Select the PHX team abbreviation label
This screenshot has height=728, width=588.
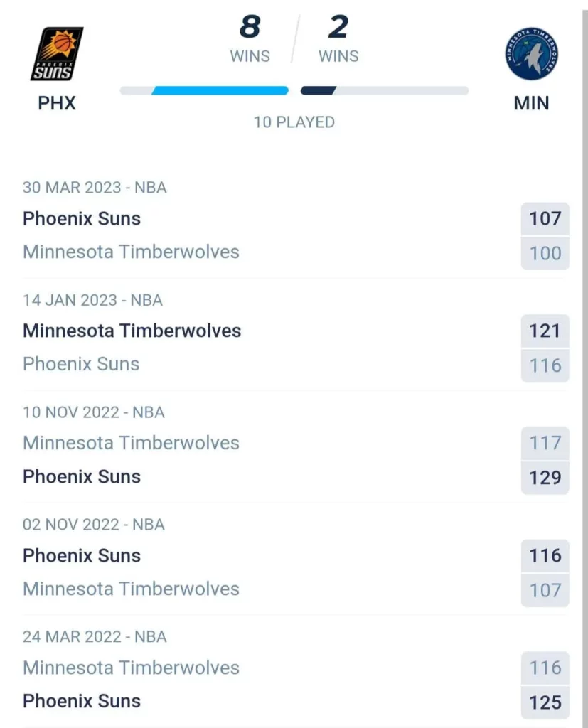[x=57, y=103]
